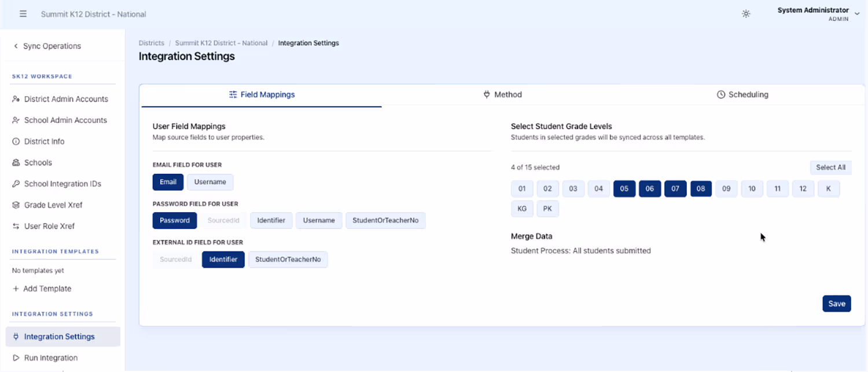Enable grade level 04
Viewport: 868px width, 372px height.
click(x=599, y=189)
